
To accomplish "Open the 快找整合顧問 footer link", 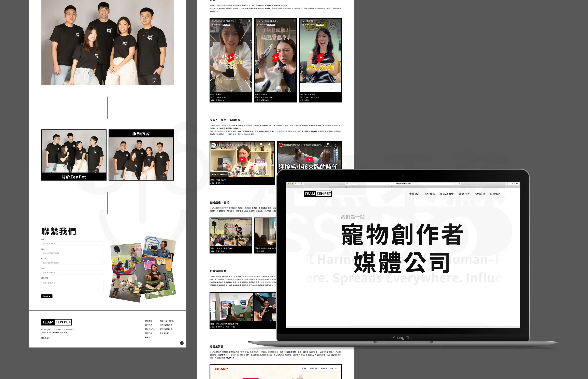I will point(54,333).
